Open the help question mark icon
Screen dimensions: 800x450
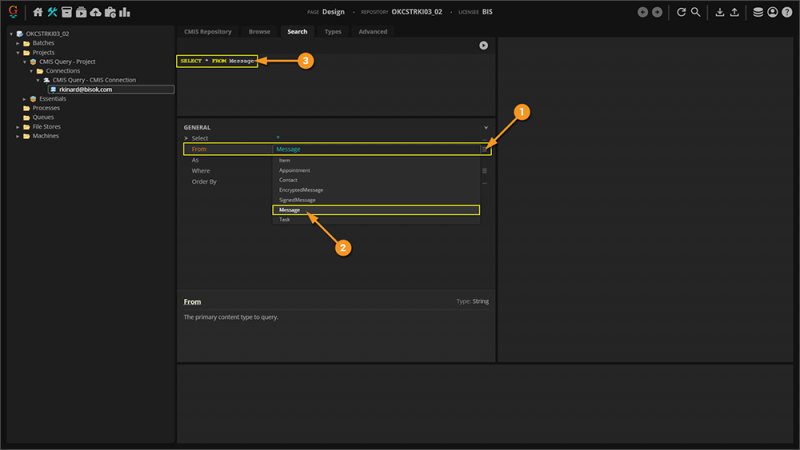(787, 13)
